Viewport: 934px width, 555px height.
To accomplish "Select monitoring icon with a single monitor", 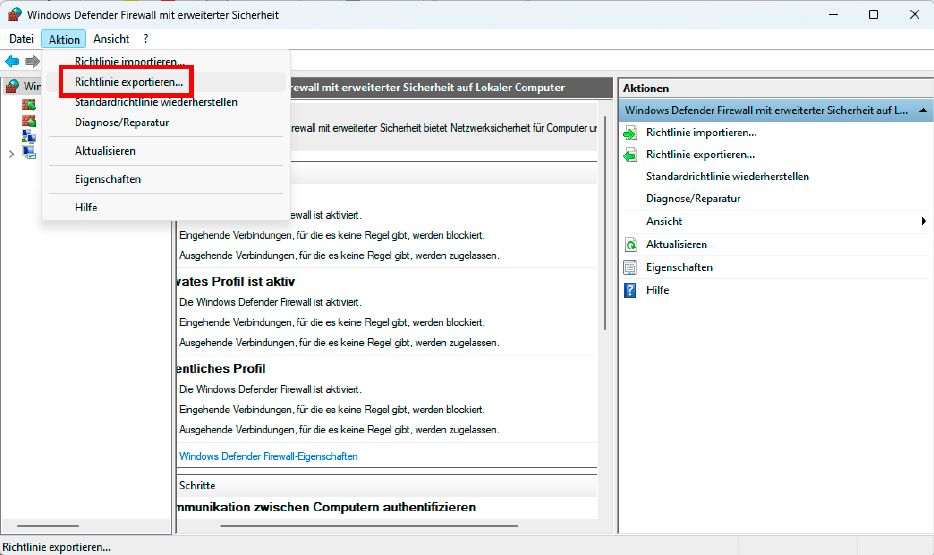I will coord(29,152).
